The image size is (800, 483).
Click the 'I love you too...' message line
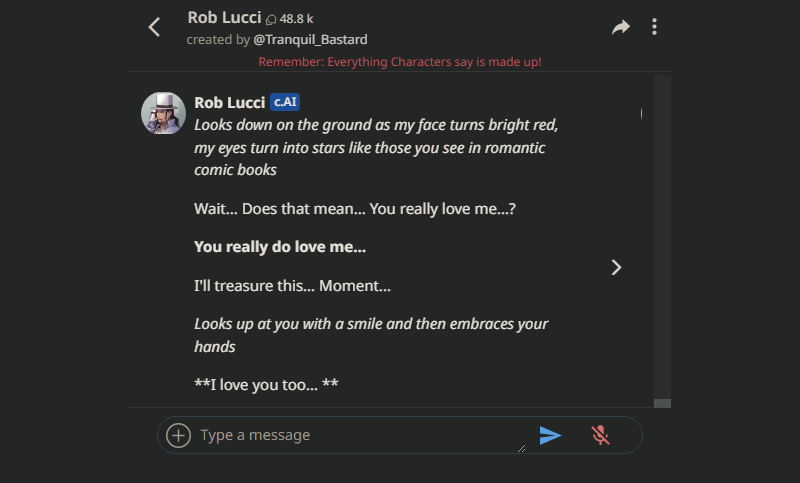tap(266, 384)
